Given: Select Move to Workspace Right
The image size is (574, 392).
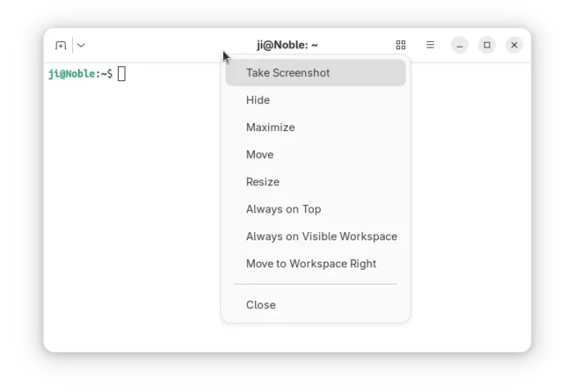Looking at the screenshot, I should tap(316, 263).
